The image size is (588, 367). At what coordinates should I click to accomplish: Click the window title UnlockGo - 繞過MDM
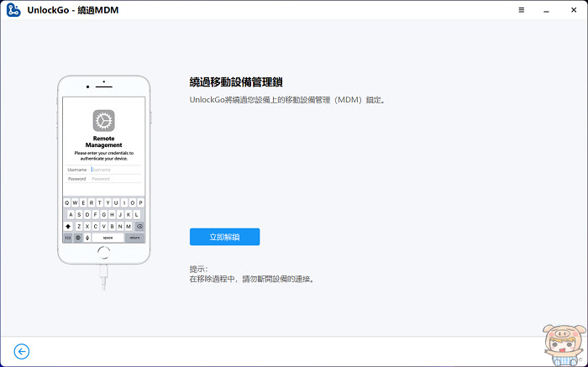pos(73,10)
